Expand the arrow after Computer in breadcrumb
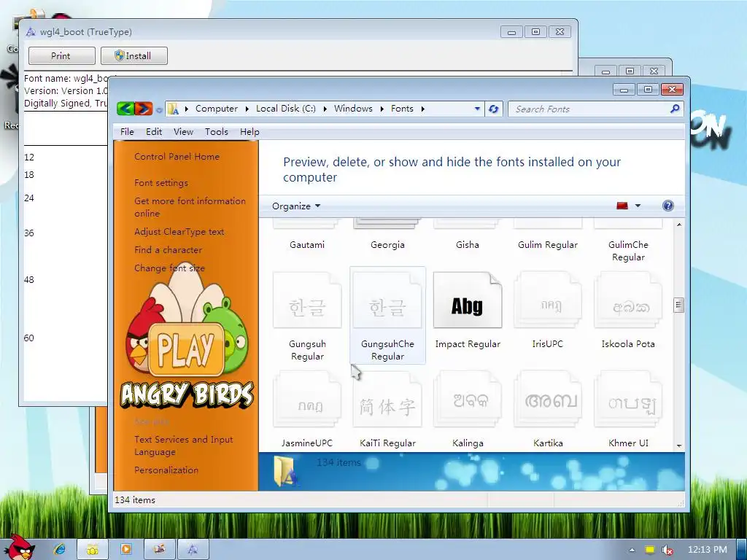 [x=247, y=109]
